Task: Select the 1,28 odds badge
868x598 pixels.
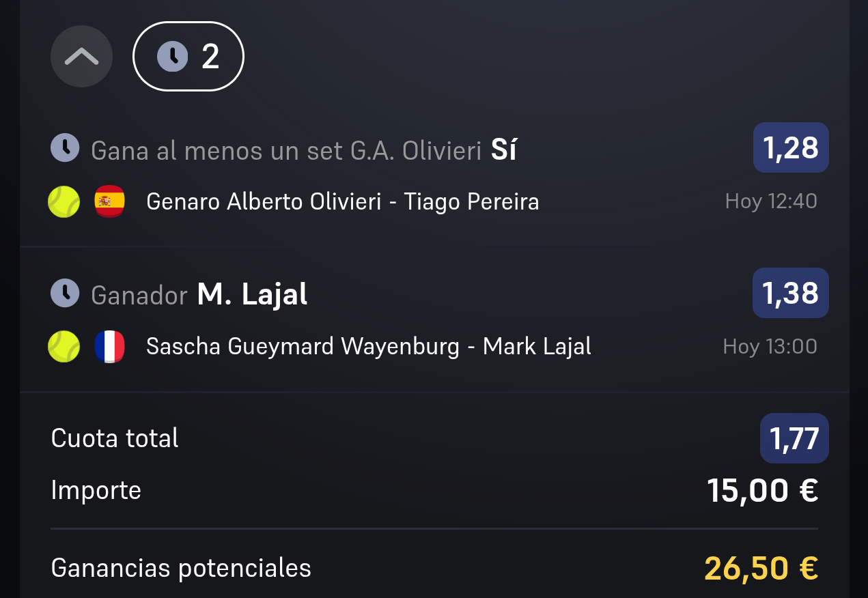Action: click(791, 147)
